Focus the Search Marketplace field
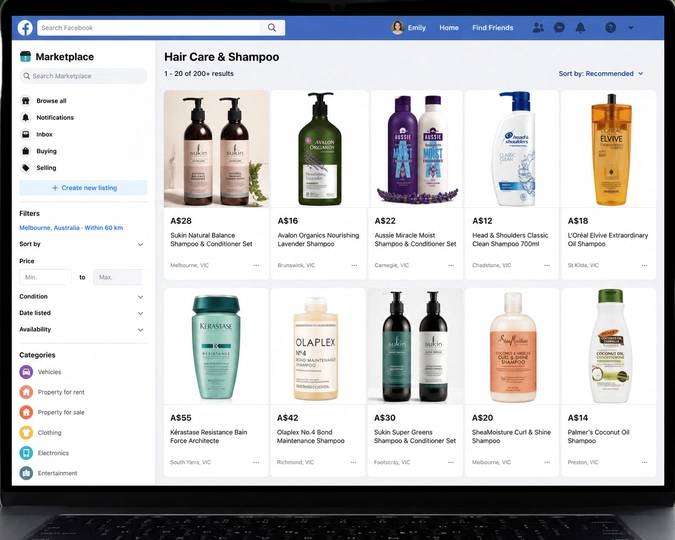The image size is (675, 540). tap(84, 76)
